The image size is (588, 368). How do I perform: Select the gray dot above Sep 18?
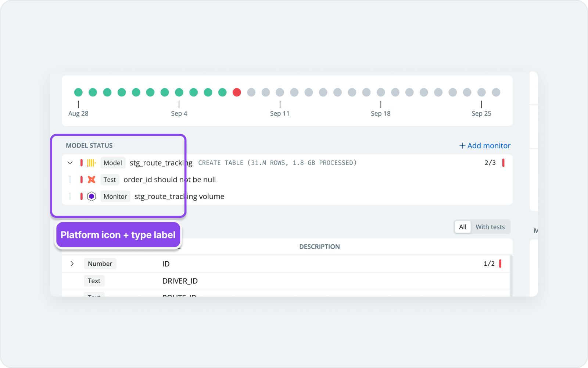pos(381,92)
